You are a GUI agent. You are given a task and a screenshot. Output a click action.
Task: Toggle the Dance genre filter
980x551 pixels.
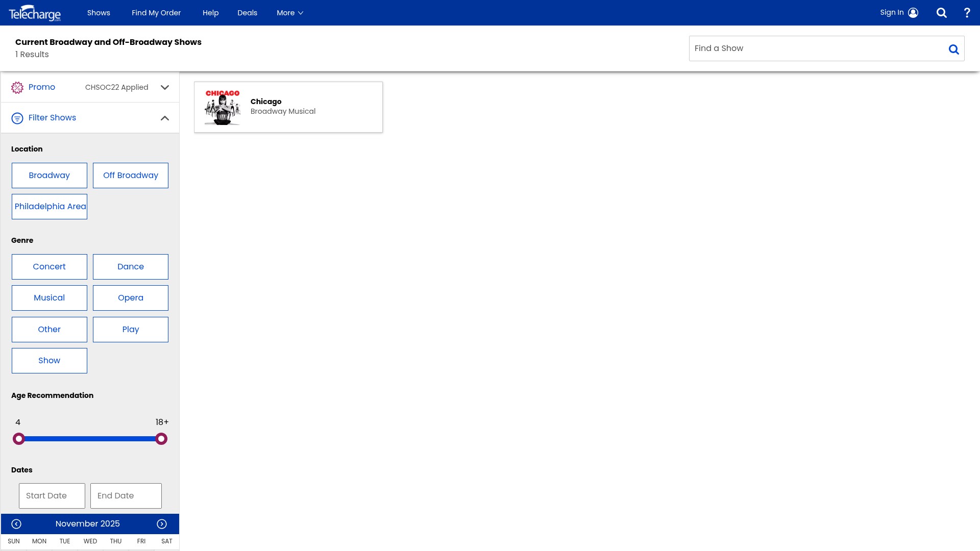131,267
